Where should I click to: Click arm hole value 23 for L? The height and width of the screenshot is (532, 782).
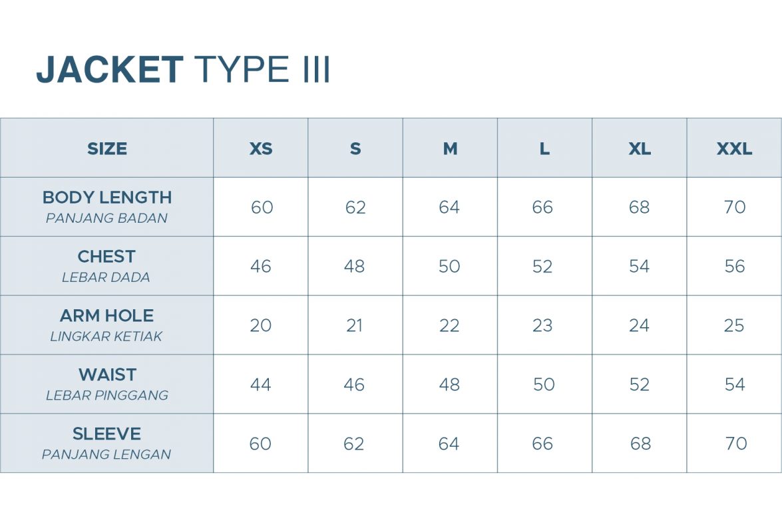(x=543, y=326)
